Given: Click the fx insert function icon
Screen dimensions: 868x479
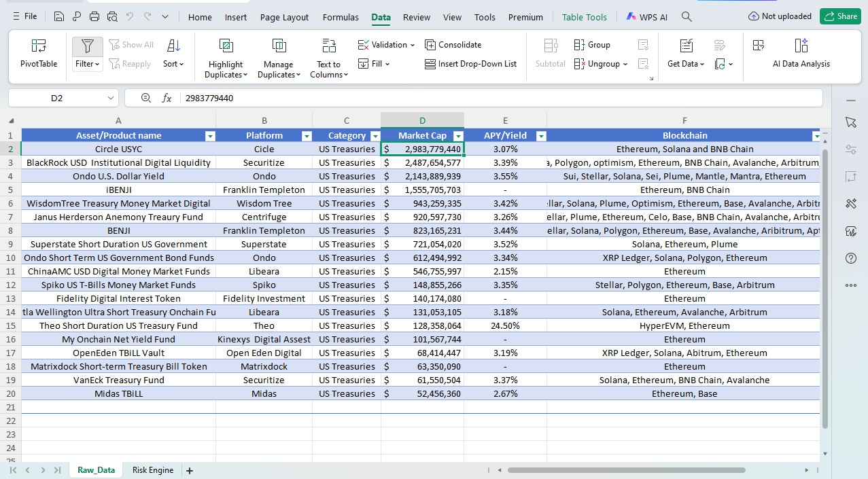Looking at the screenshot, I should point(167,98).
